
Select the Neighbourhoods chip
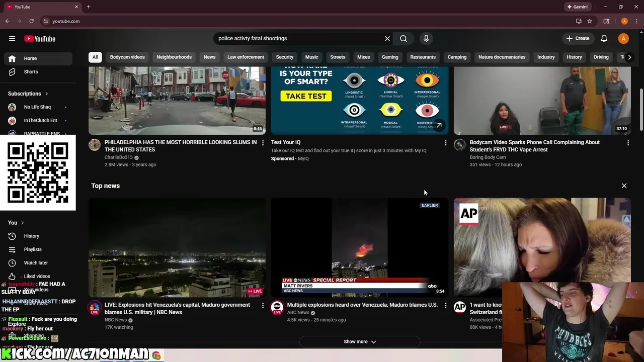pyautogui.click(x=174, y=57)
